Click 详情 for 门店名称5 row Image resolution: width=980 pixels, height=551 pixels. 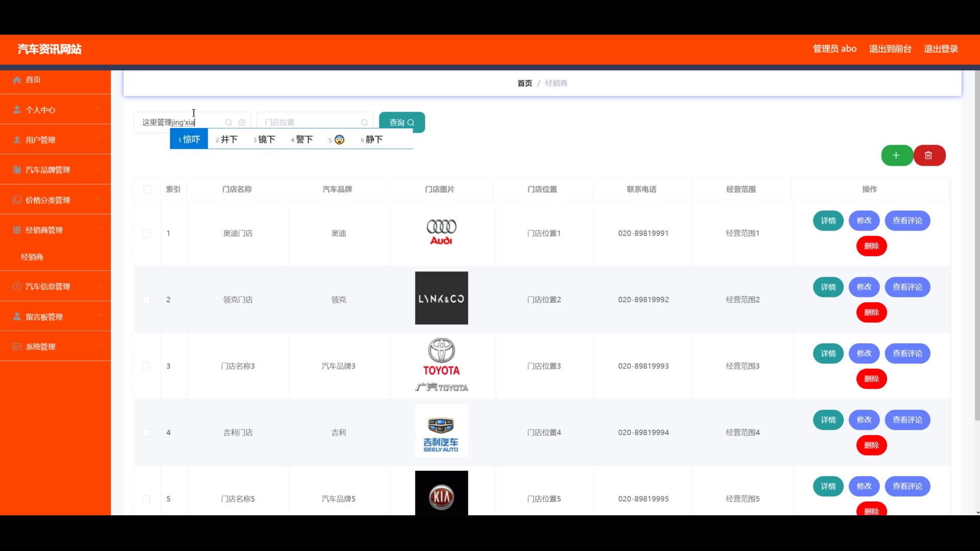[828, 486]
